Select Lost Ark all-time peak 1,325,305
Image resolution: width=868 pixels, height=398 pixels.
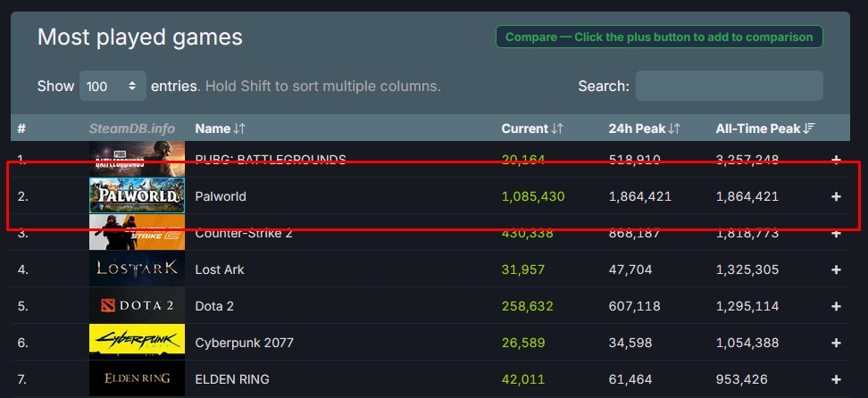click(747, 269)
